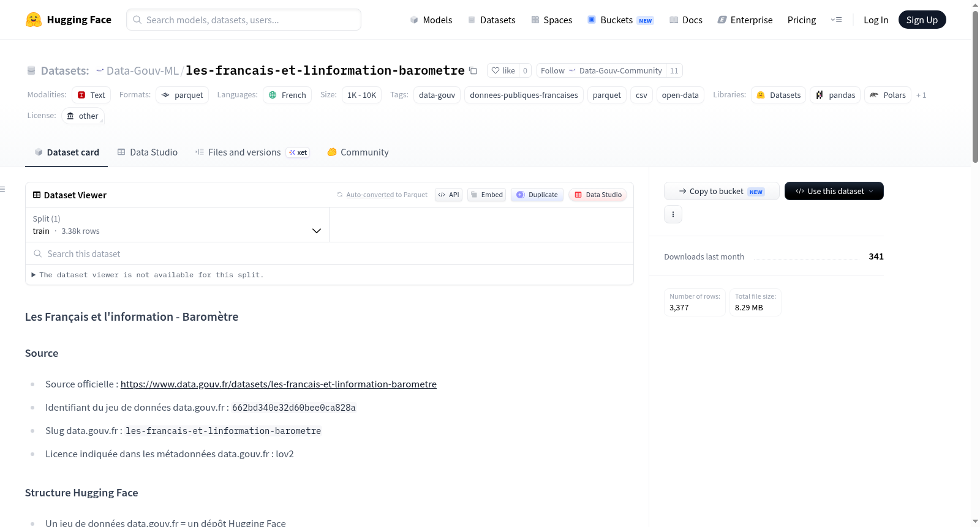Expand the dataset viewer unavailable message
This screenshot has height=527, width=980.
[148, 275]
